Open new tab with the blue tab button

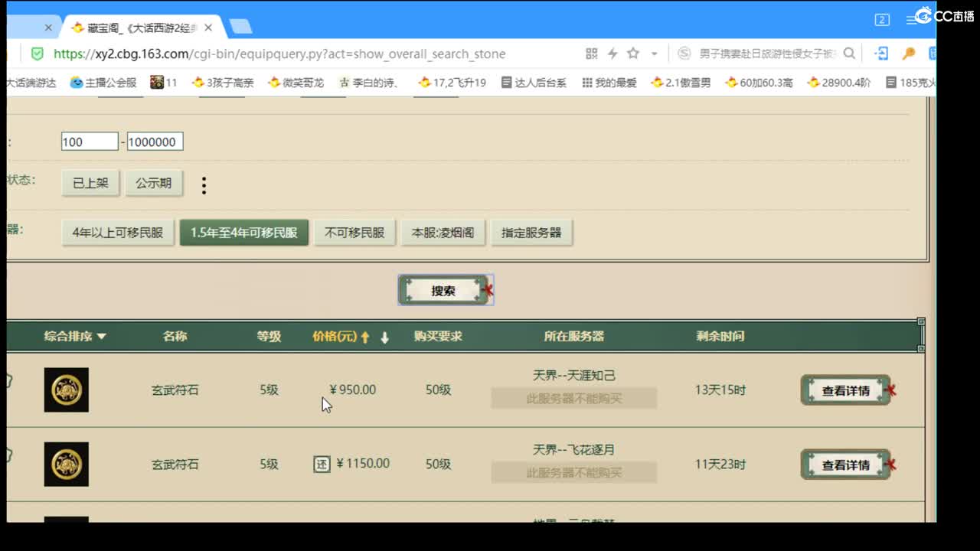click(x=240, y=27)
